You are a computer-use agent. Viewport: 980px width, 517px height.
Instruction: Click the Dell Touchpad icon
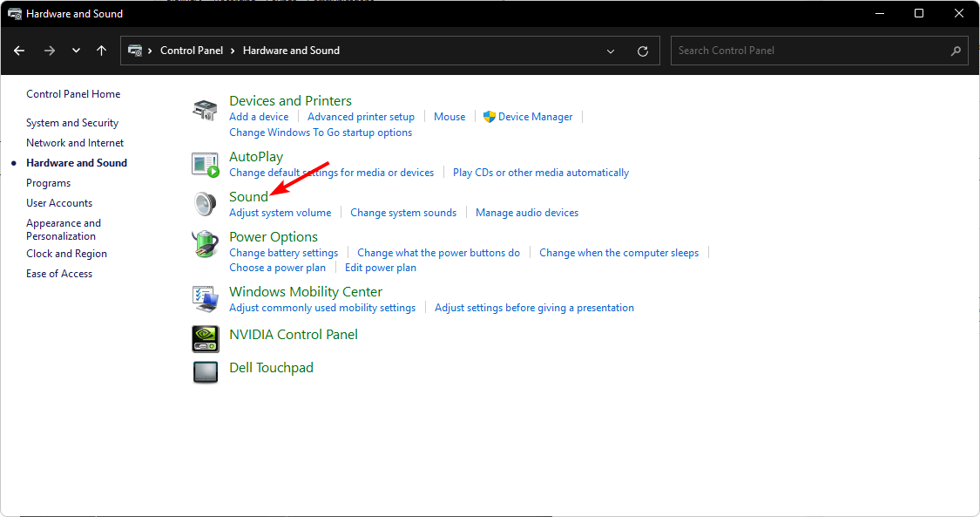(205, 371)
